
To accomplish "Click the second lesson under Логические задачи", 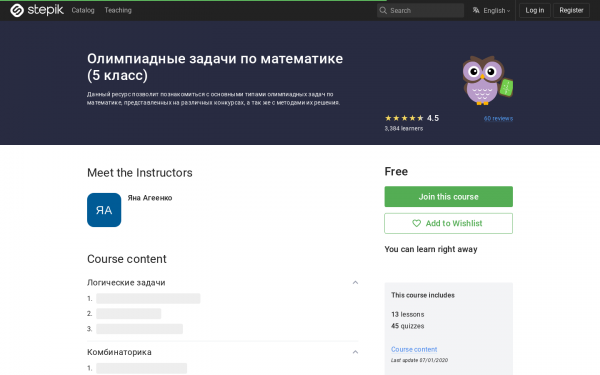I will [129, 314].
